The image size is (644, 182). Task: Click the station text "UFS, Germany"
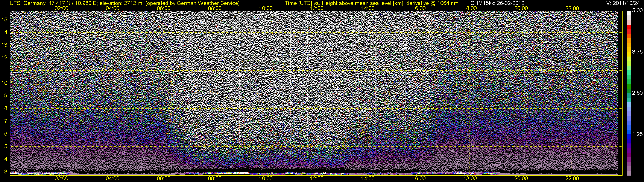click(x=27, y=3)
